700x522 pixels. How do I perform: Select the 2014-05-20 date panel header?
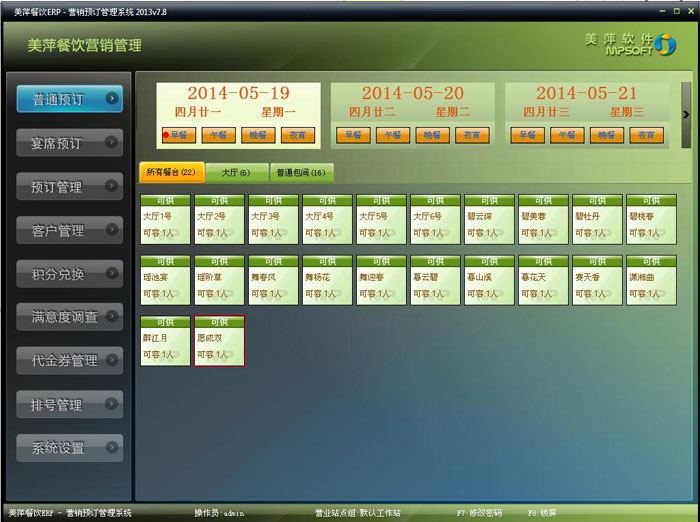412,93
